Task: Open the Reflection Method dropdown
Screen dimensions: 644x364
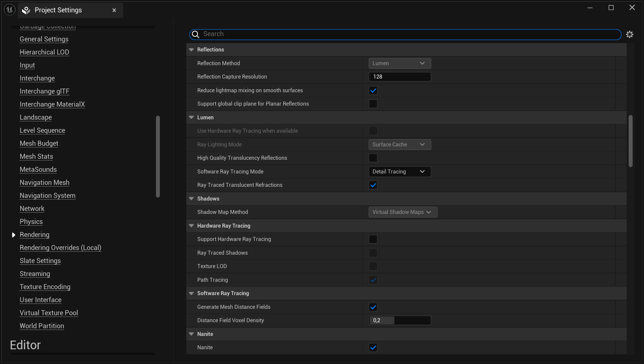Action: (398, 63)
